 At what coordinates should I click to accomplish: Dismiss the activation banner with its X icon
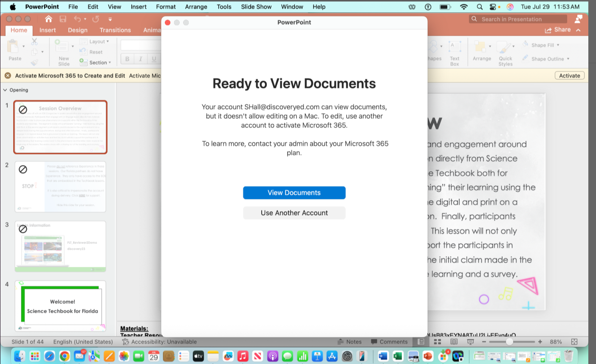(x=8, y=76)
